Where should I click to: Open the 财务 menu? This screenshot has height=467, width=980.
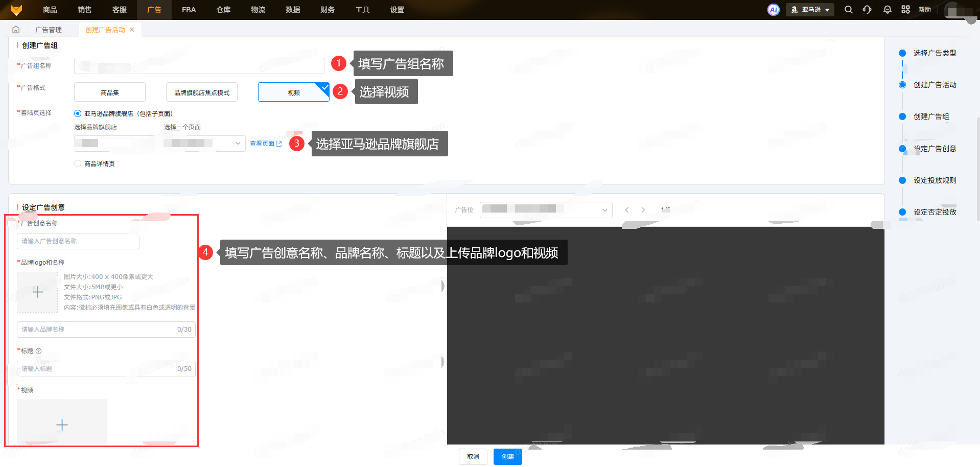(328, 10)
